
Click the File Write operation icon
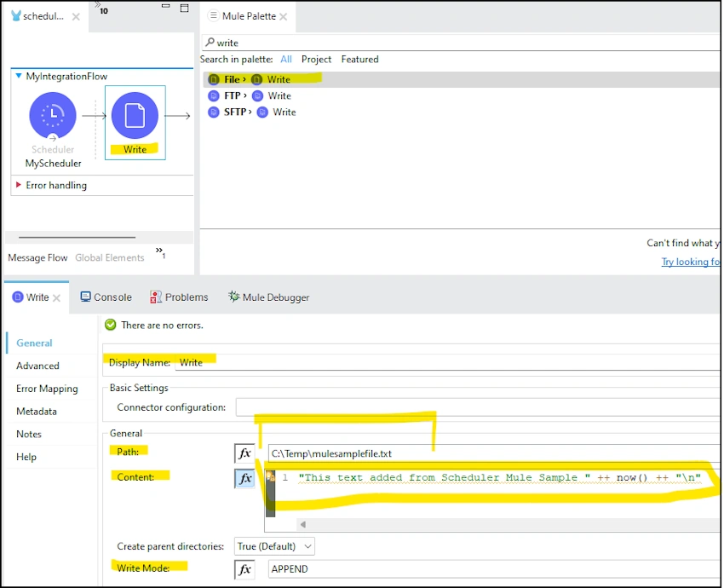[256, 79]
